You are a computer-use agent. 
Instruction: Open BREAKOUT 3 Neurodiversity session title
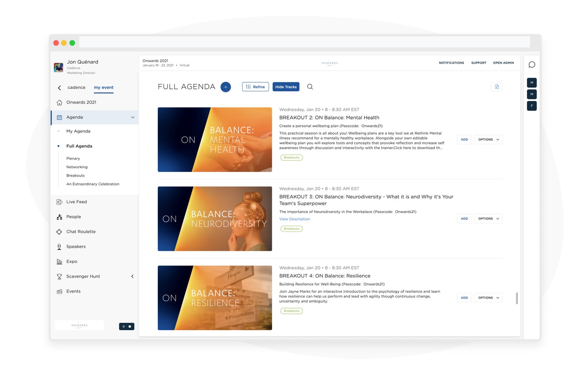pos(366,200)
